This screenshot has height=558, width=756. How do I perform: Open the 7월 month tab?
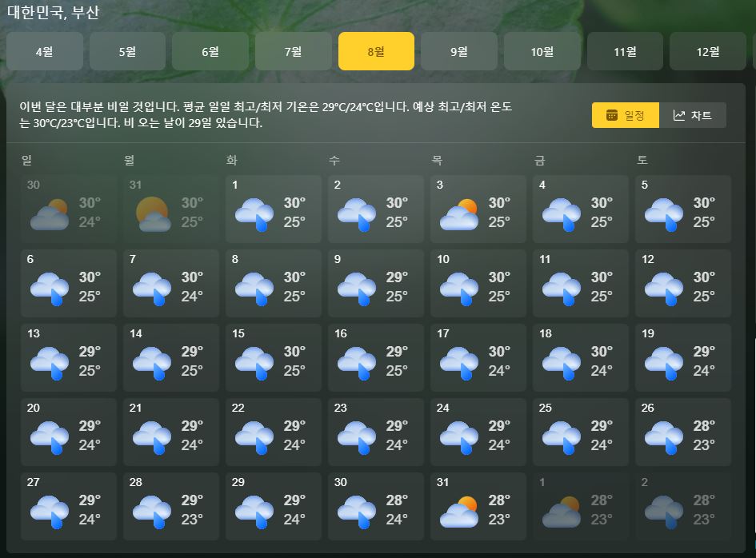[293, 51]
